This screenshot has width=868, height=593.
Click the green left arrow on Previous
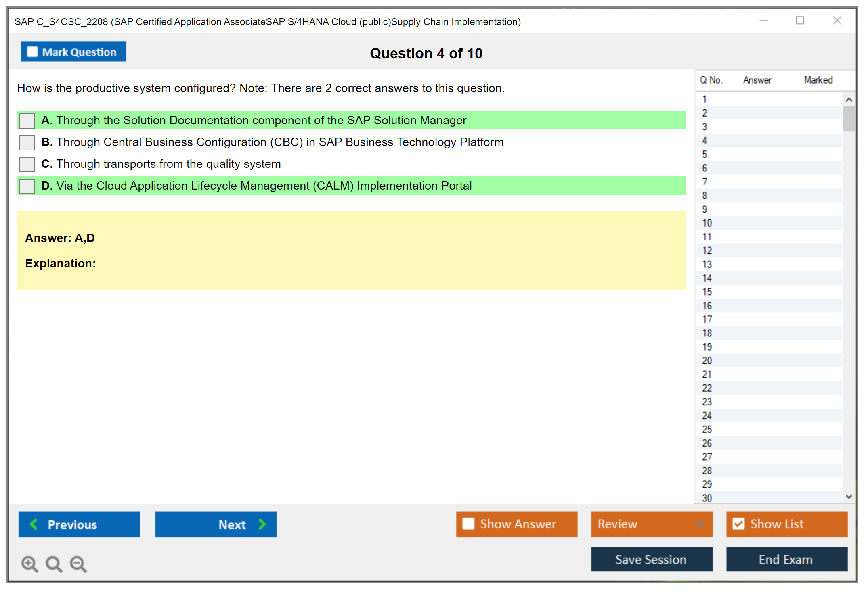pyautogui.click(x=34, y=524)
